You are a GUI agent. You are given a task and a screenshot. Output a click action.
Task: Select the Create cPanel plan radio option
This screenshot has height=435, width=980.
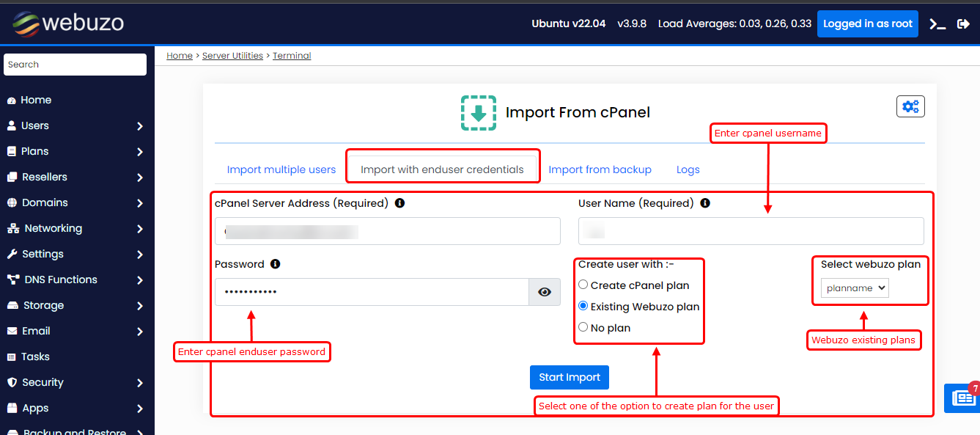click(583, 285)
